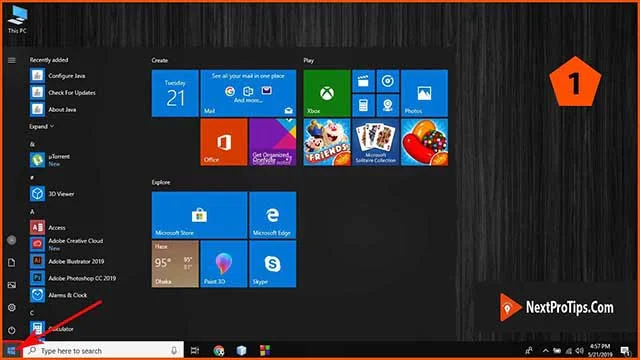
Task: Jump to apps via letter A header
Action: coord(32,211)
